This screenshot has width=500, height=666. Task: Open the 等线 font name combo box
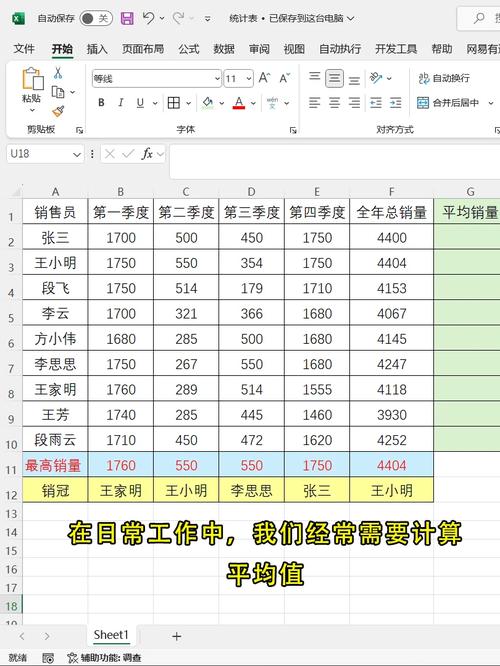157,79
